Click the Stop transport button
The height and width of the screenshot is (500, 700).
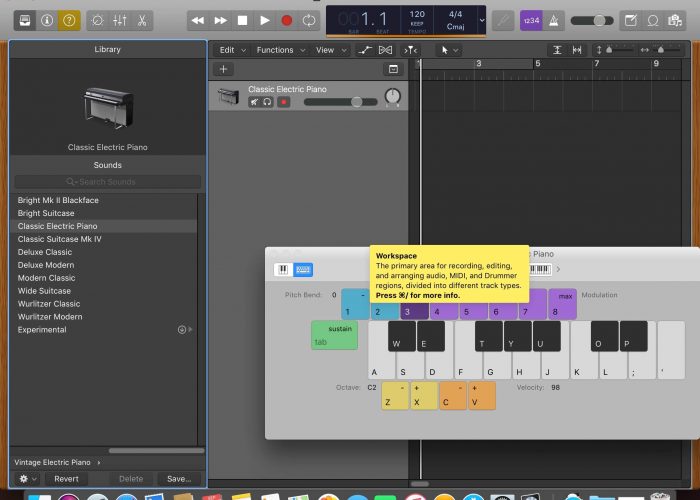[x=242, y=21]
